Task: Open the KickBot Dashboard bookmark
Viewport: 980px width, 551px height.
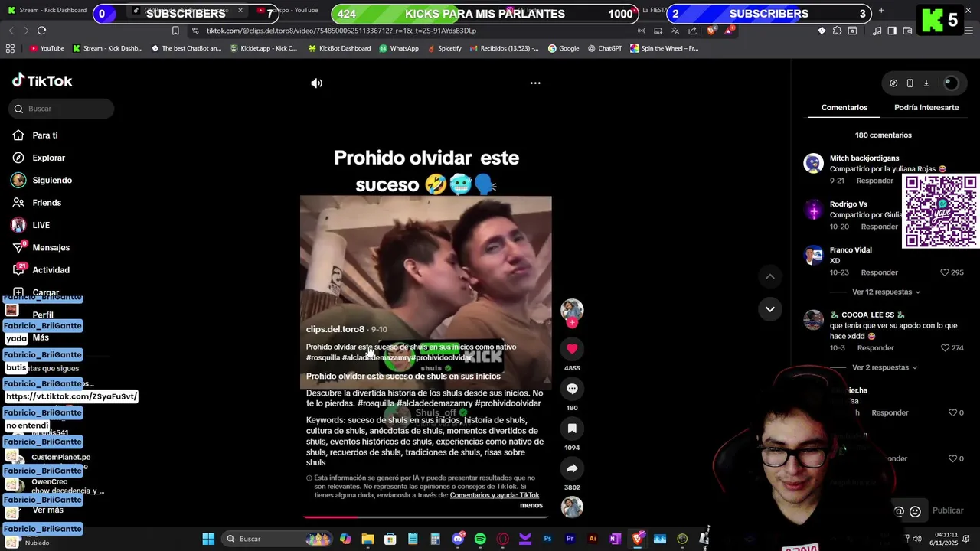Action: click(x=339, y=48)
